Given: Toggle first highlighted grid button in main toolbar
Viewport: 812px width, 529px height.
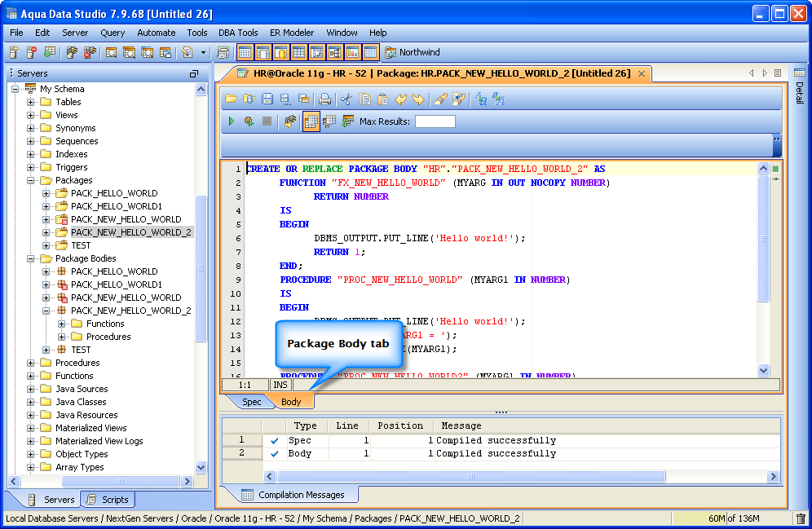Looking at the screenshot, I should tap(245, 52).
